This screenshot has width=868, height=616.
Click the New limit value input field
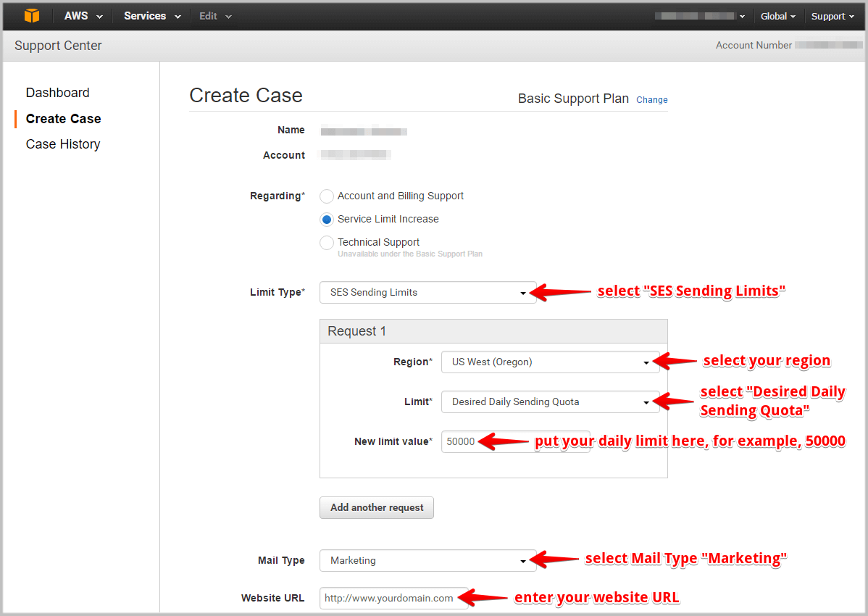coord(515,441)
